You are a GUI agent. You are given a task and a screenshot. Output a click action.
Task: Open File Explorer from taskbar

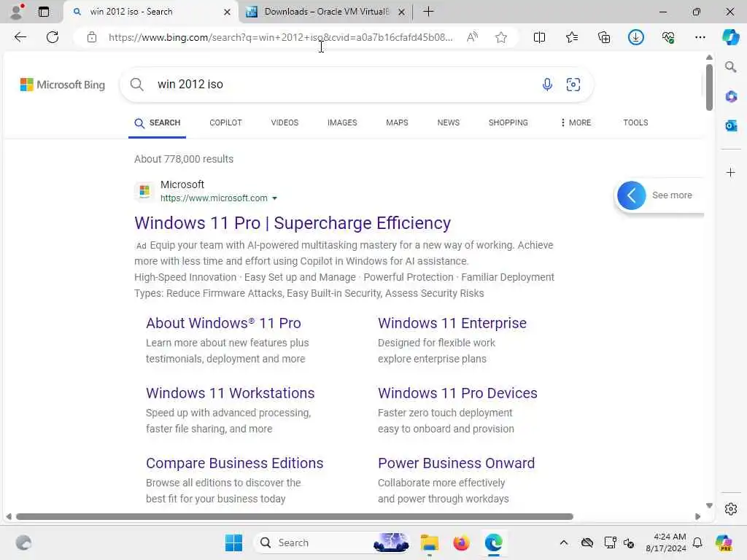coord(429,542)
